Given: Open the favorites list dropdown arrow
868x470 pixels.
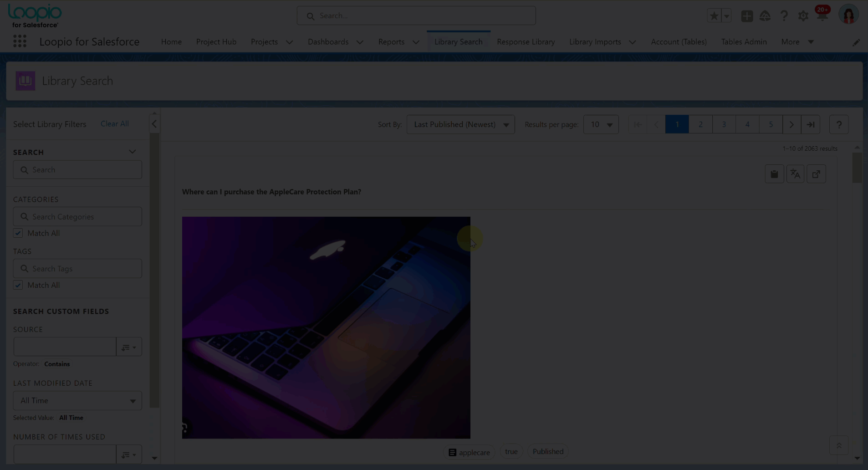Looking at the screenshot, I should pyautogui.click(x=726, y=16).
